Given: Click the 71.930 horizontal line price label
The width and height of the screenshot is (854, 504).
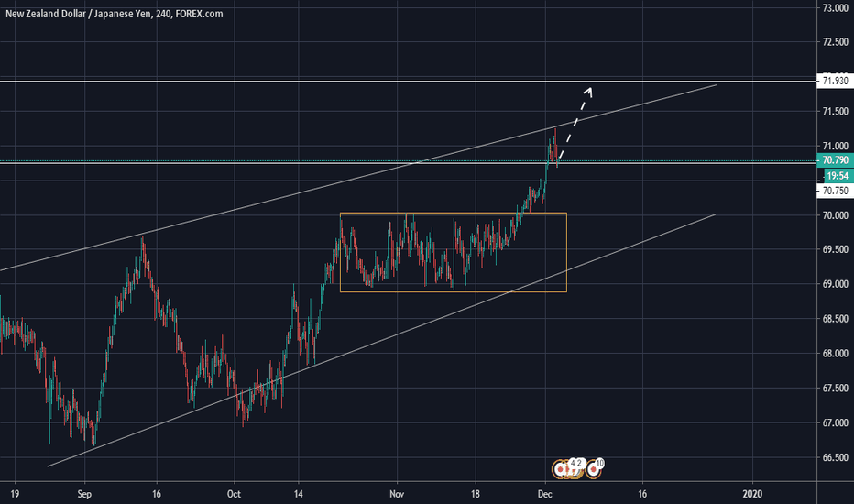Looking at the screenshot, I should (x=834, y=82).
